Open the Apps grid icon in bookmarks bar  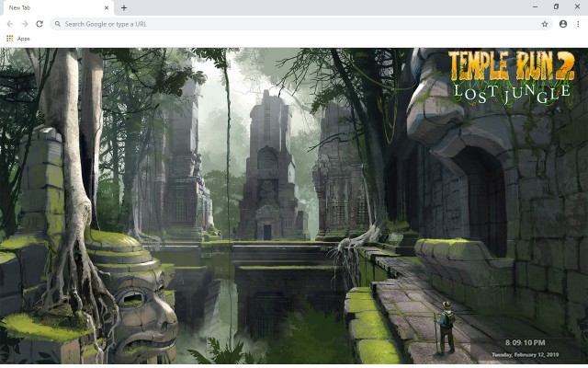pyautogui.click(x=10, y=39)
